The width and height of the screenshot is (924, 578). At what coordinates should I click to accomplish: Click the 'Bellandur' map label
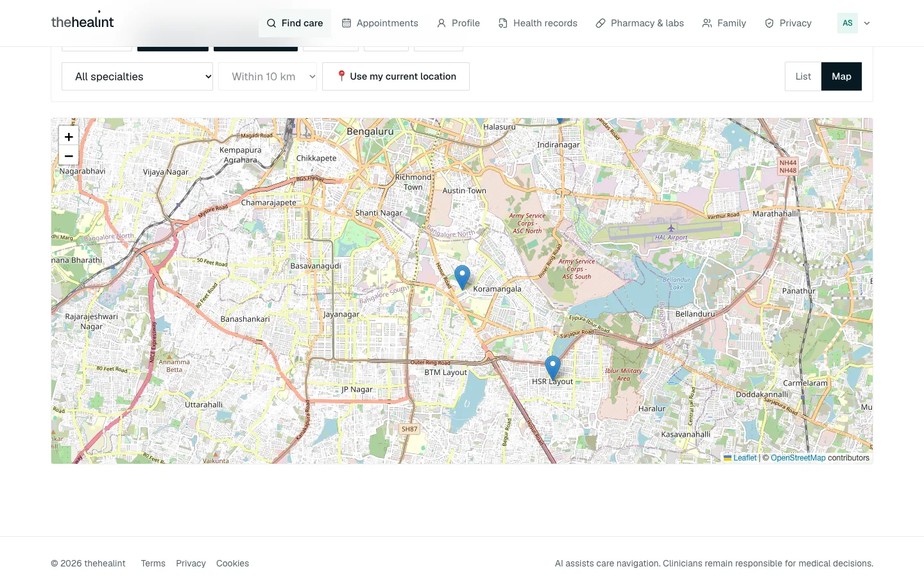[x=695, y=313]
